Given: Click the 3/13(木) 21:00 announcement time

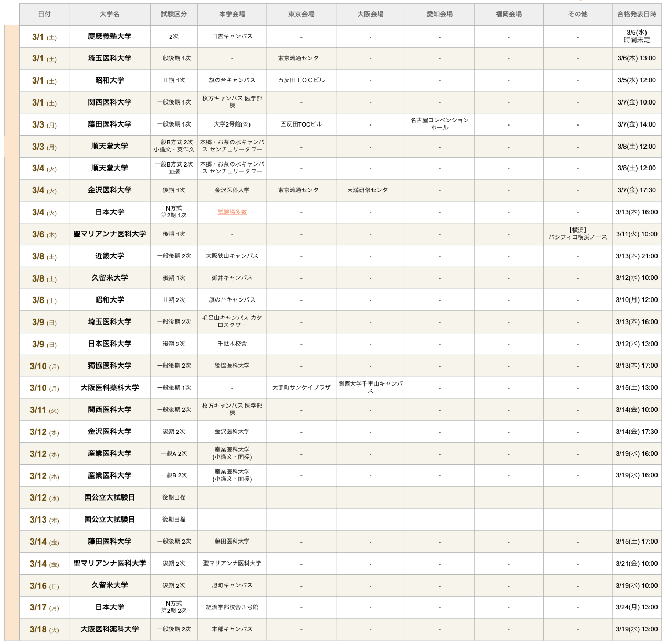Looking at the screenshot, I should coord(637,256).
